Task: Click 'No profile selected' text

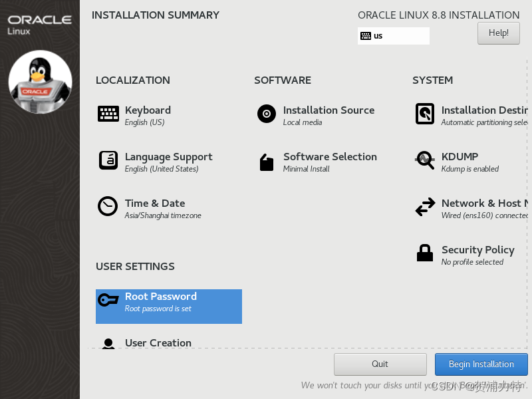Action: coord(472,262)
